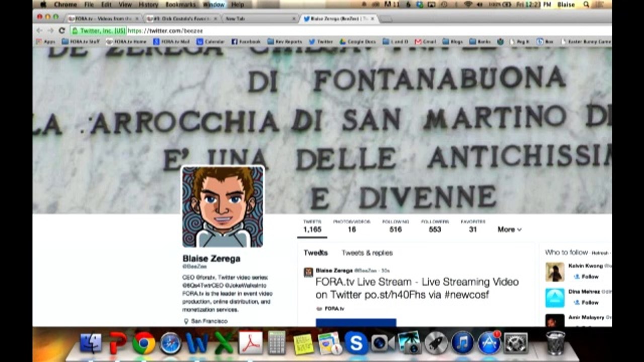Open Spotlight search magnifier
Viewport: 644px width, 362px height.
[x=587, y=5]
